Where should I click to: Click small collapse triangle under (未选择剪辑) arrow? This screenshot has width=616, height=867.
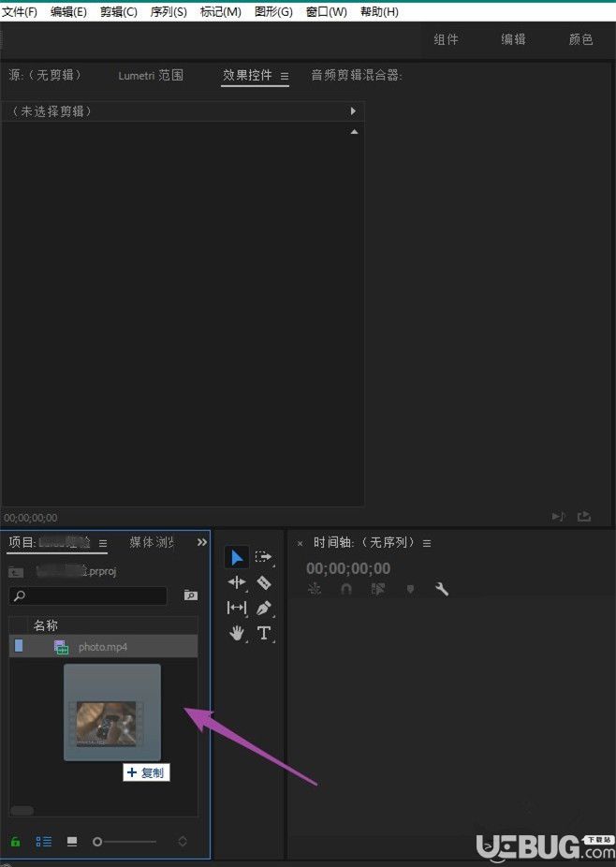pos(354,132)
